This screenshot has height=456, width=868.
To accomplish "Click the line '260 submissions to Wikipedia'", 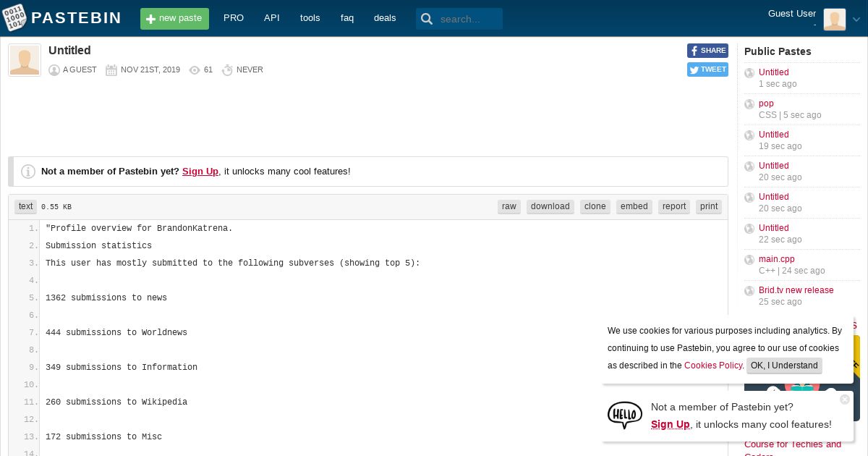I will click(116, 402).
